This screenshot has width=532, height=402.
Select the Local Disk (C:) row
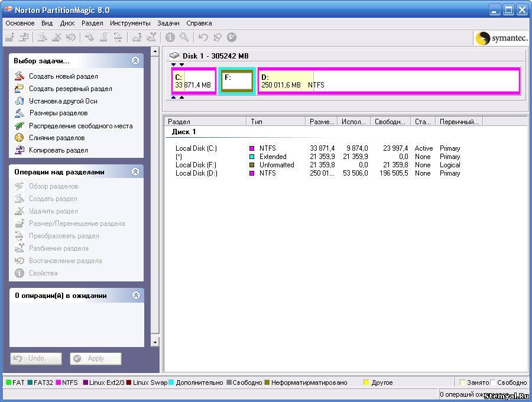[317, 148]
